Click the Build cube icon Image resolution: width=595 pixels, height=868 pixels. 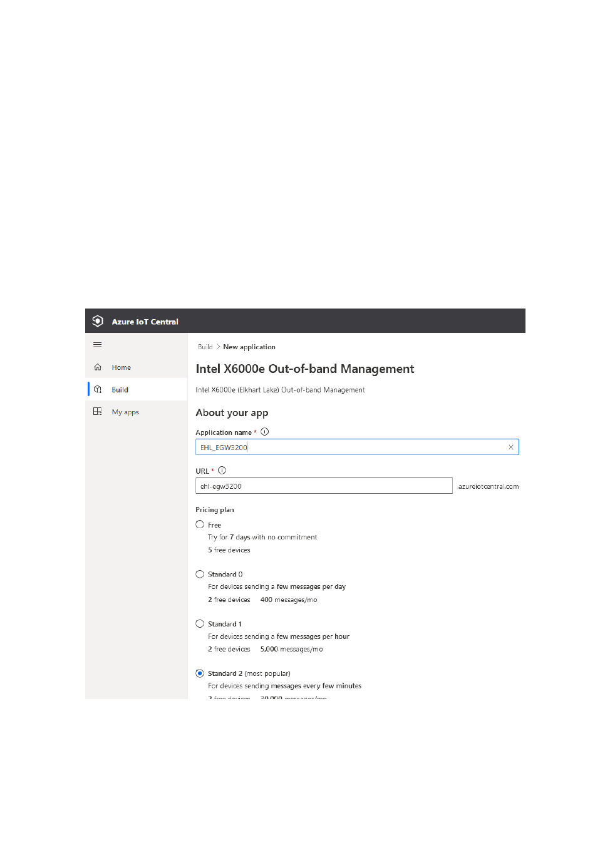pyautogui.click(x=98, y=389)
